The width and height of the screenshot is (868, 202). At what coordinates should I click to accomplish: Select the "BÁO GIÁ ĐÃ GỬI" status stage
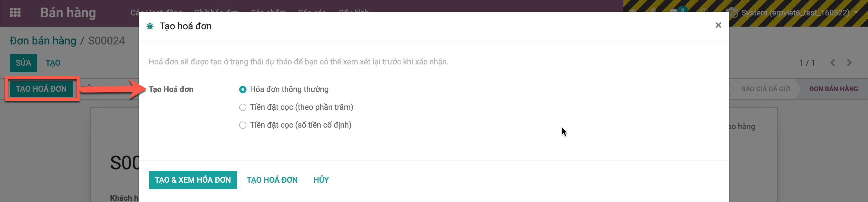click(765, 89)
